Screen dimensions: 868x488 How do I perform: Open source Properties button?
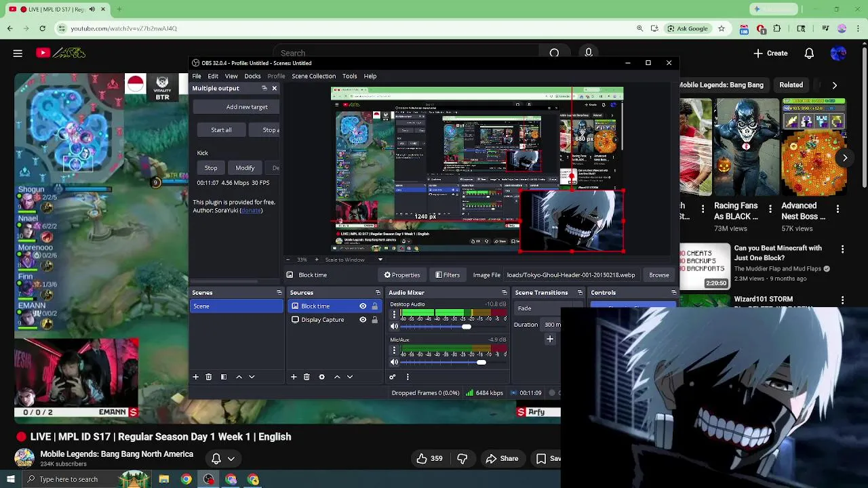tap(402, 275)
